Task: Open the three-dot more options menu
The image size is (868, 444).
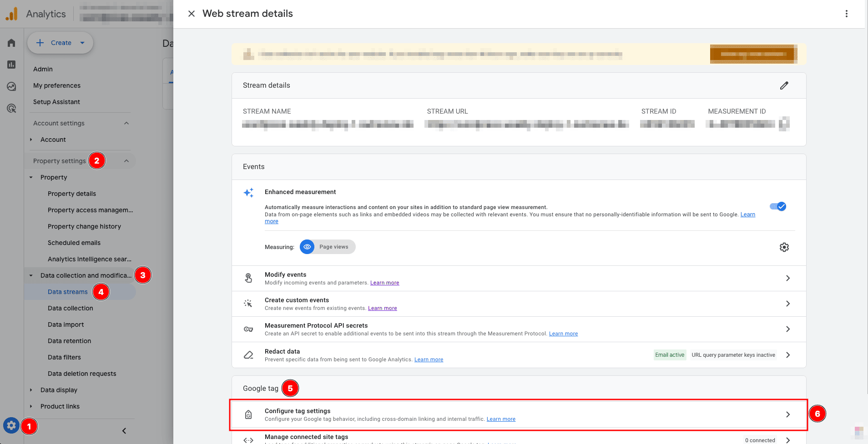Action: point(846,14)
